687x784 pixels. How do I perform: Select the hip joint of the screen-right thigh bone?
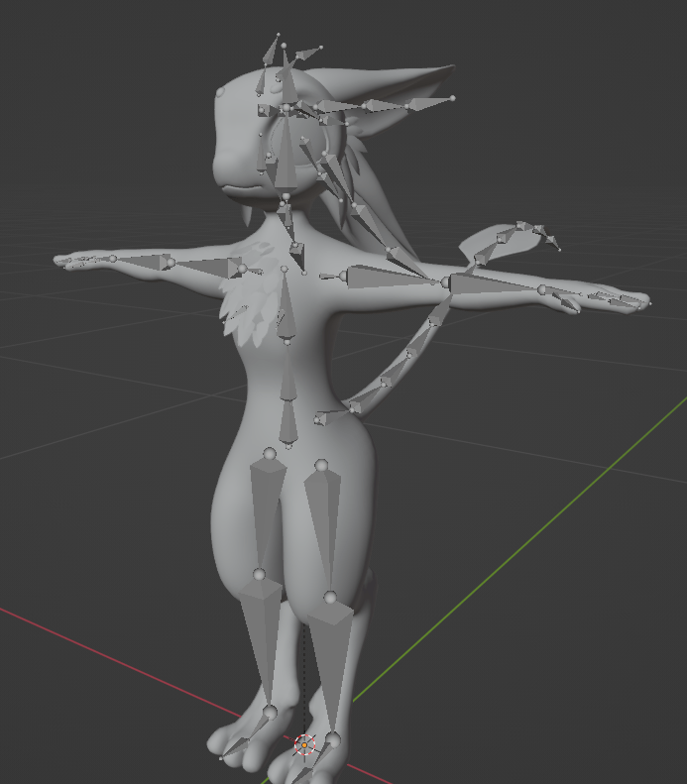pyautogui.click(x=321, y=464)
